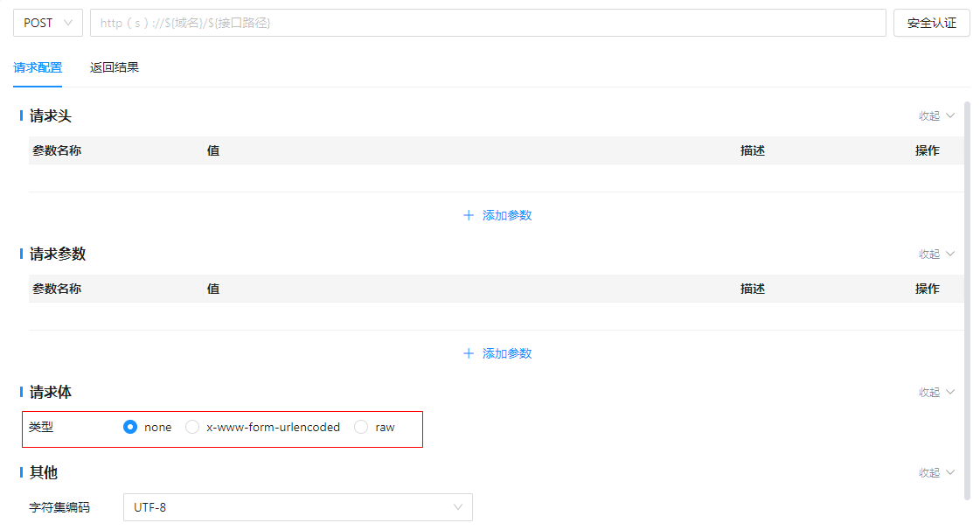This screenshot has height=530, width=980.
Task: Click 添加参数 link in 请求头 section
Action: (507, 215)
